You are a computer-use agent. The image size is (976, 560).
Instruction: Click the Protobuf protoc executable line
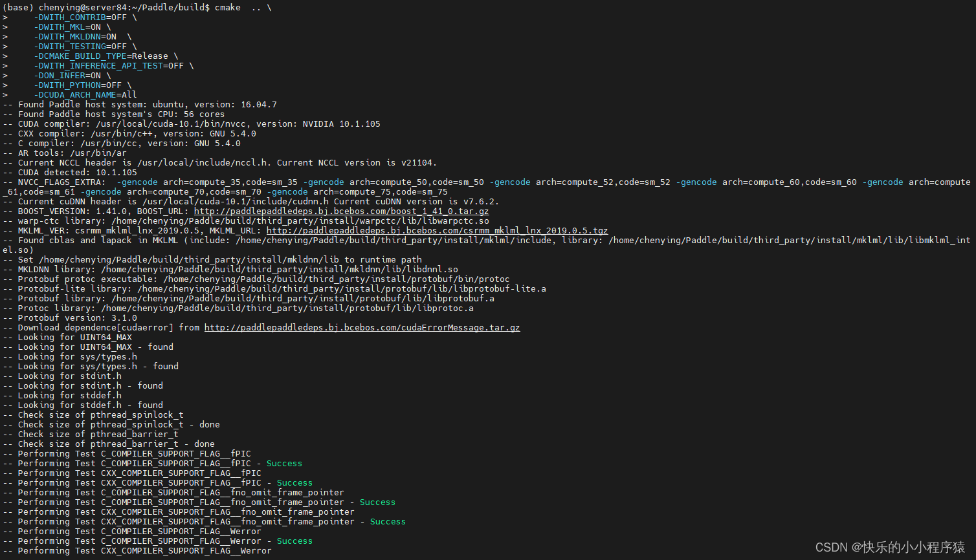click(x=256, y=279)
